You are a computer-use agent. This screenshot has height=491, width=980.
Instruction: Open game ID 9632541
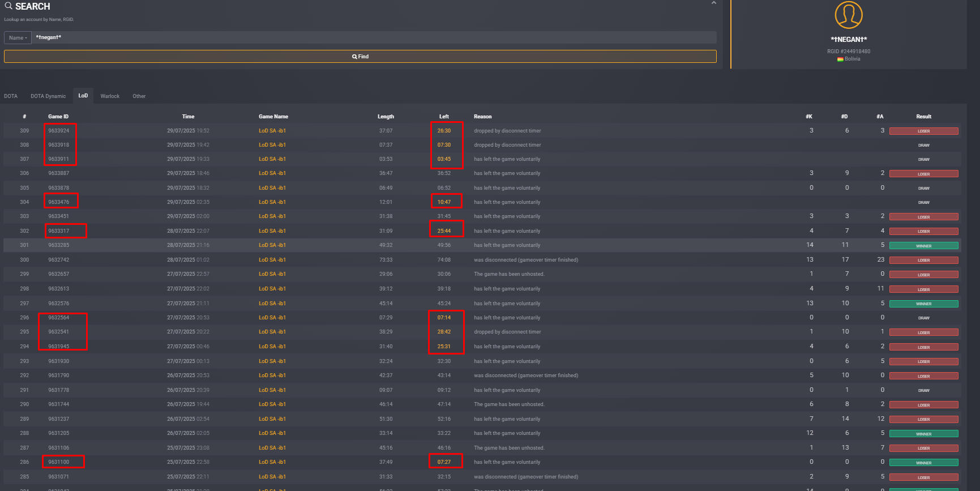[x=58, y=332]
